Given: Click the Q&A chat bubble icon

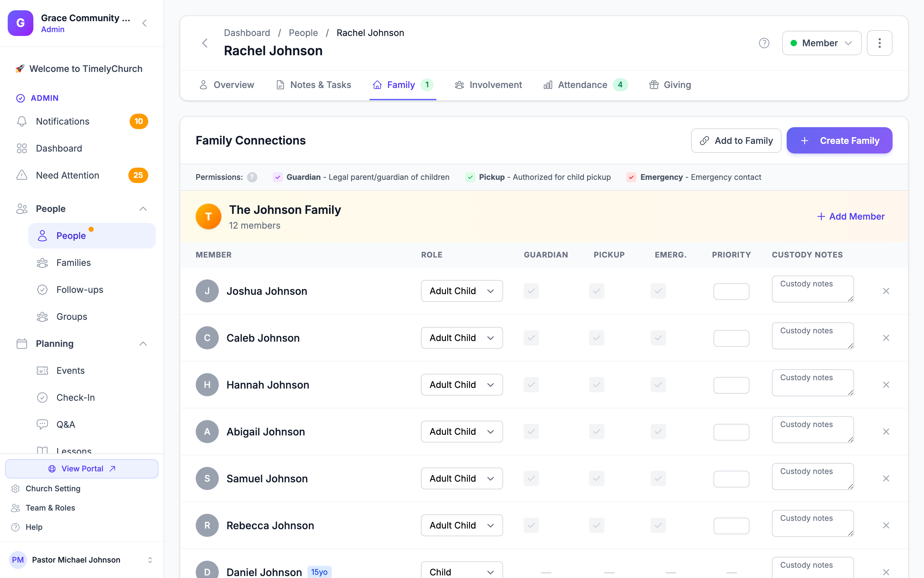Looking at the screenshot, I should [42, 424].
